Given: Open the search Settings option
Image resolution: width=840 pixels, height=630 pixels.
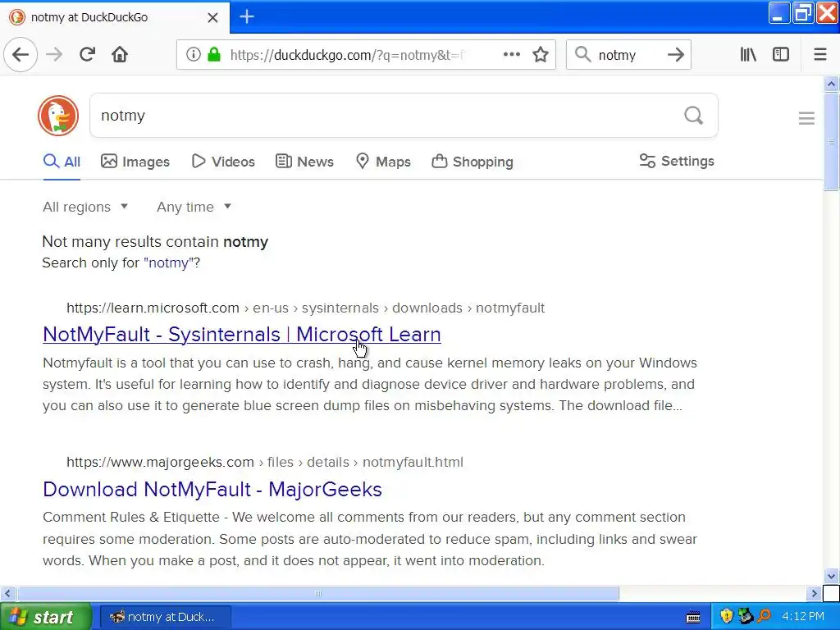Looking at the screenshot, I should [677, 161].
